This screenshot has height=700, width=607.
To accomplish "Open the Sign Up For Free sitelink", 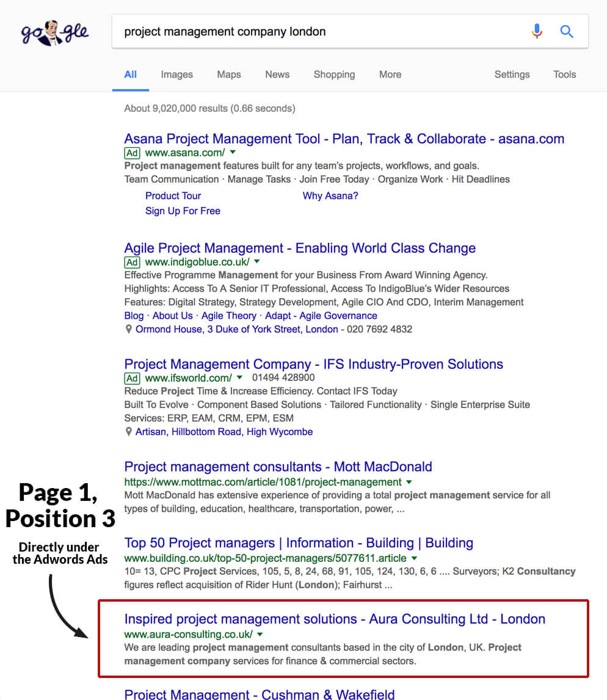I will (183, 211).
